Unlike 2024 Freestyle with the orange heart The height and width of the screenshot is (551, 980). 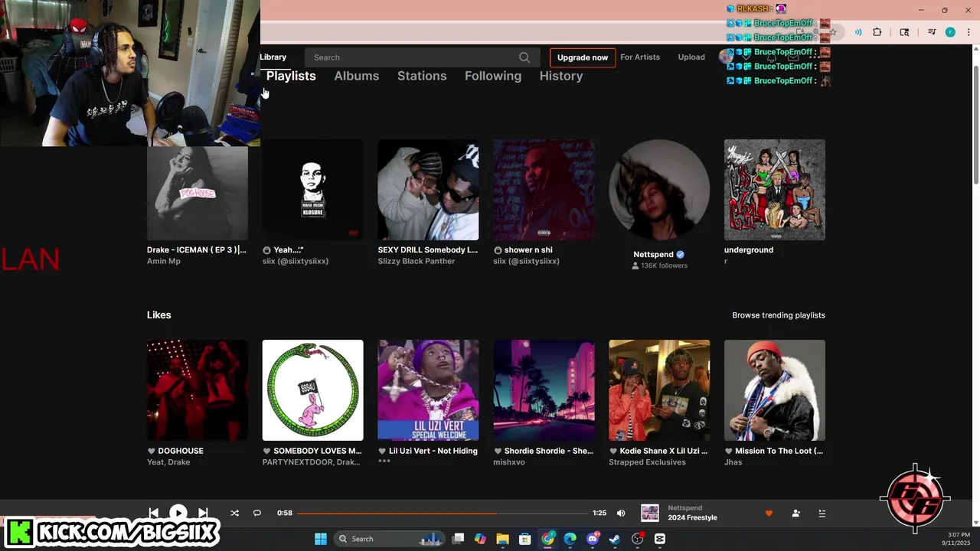[x=769, y=514]
